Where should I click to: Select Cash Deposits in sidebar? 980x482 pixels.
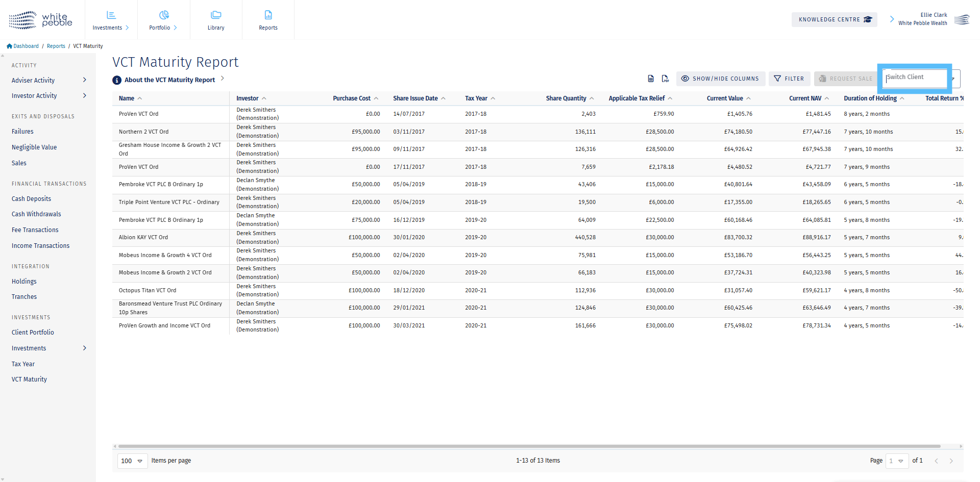click(31, 199)
